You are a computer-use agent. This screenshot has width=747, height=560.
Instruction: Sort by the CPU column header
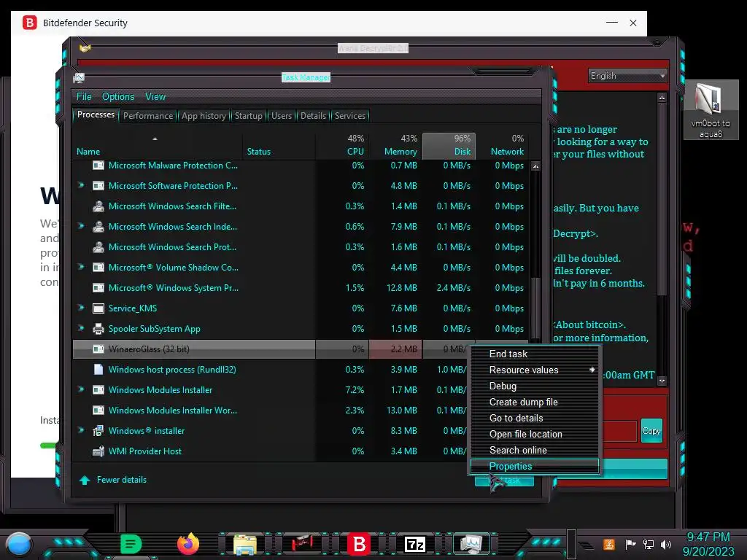coord(342,146)
